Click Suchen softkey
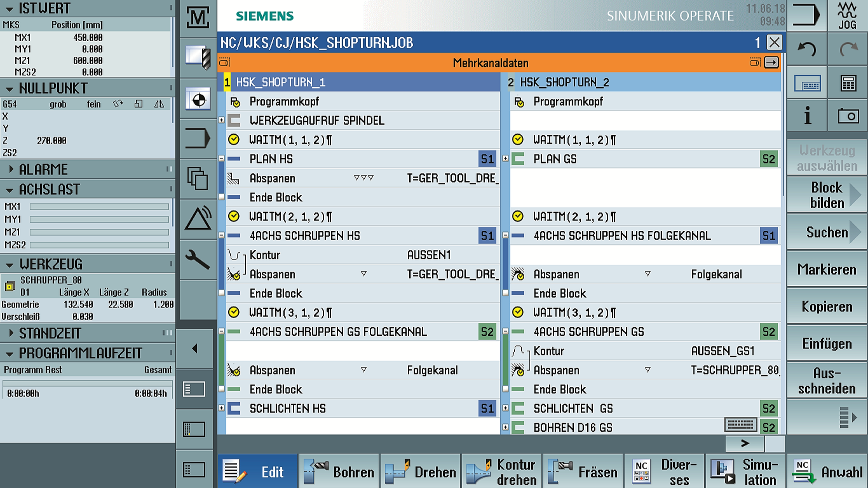 [x=827, y=232]
